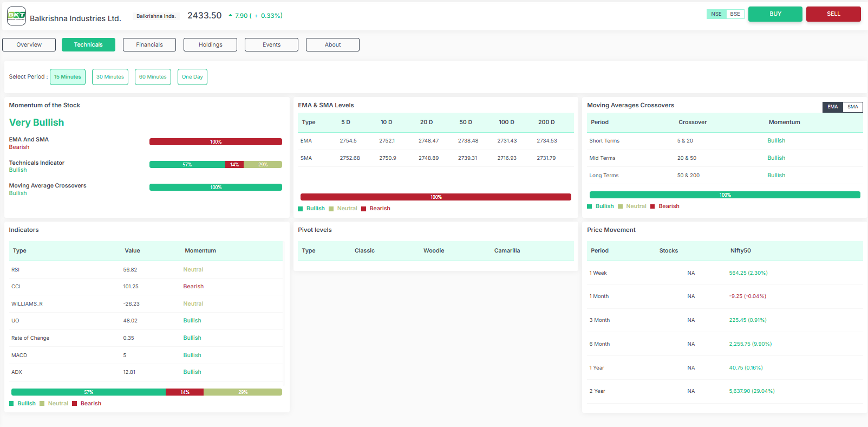Screen dimensions: 868x427
Task: Click the WILLIAMS_R value -26.23
Action: click(x=131, y=304)
